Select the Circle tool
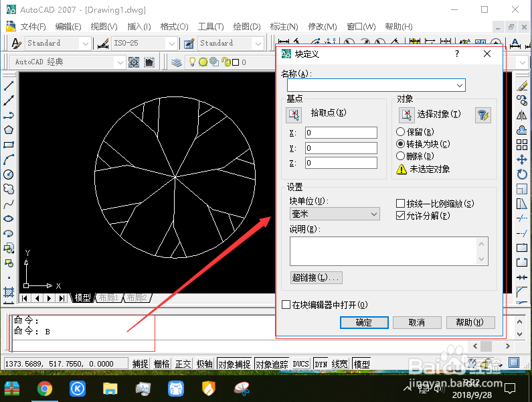Viewport: 532px width, 402px height. coord(9,174)
